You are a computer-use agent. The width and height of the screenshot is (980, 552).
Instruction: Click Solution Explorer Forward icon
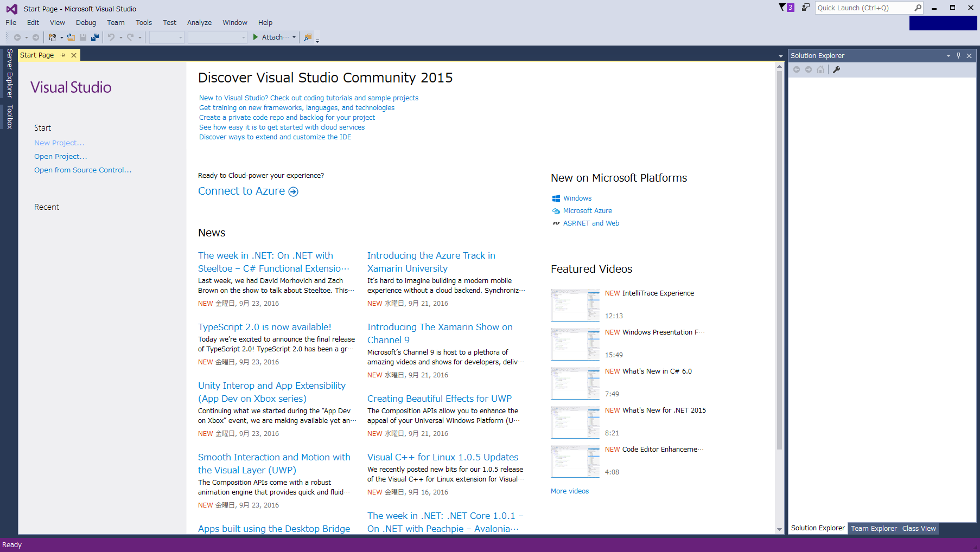tap(809, 69)
